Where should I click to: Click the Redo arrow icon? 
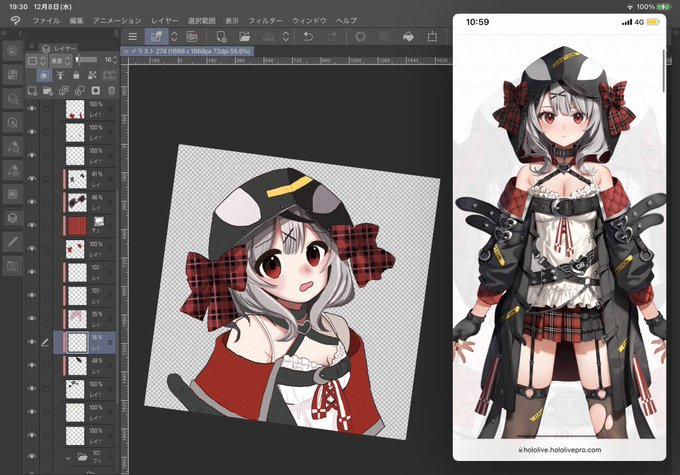(x=332, y=37)
